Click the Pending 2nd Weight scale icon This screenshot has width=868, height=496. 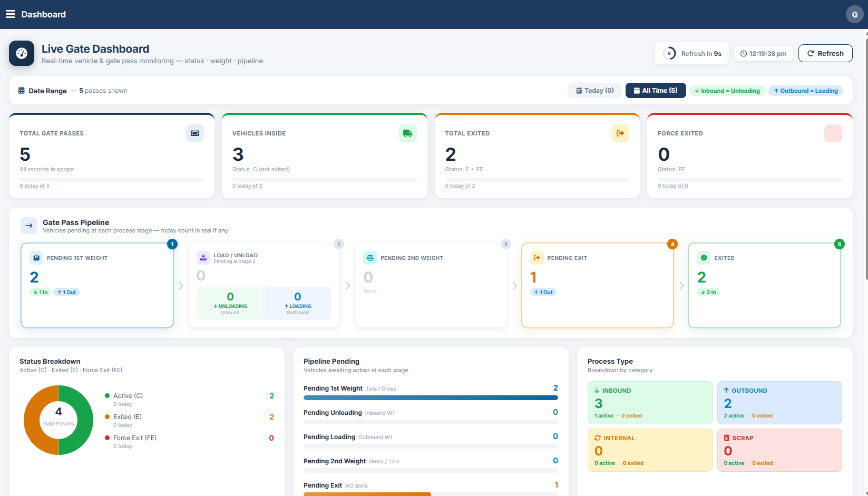[370, 258]
